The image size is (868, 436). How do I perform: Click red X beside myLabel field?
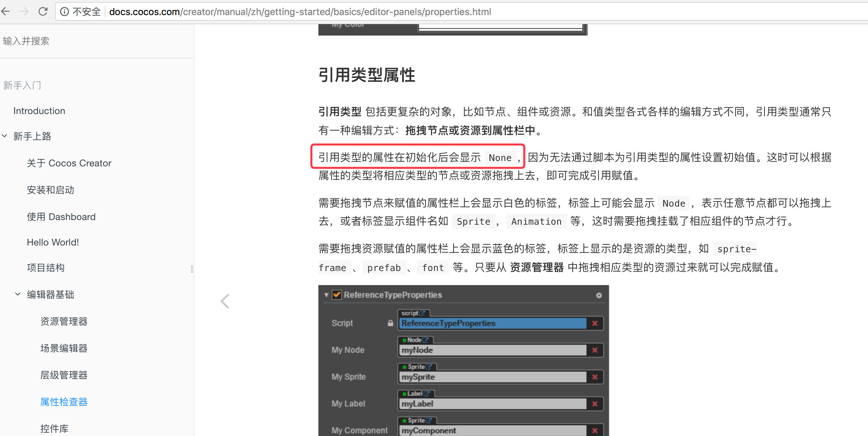[595, 403]
